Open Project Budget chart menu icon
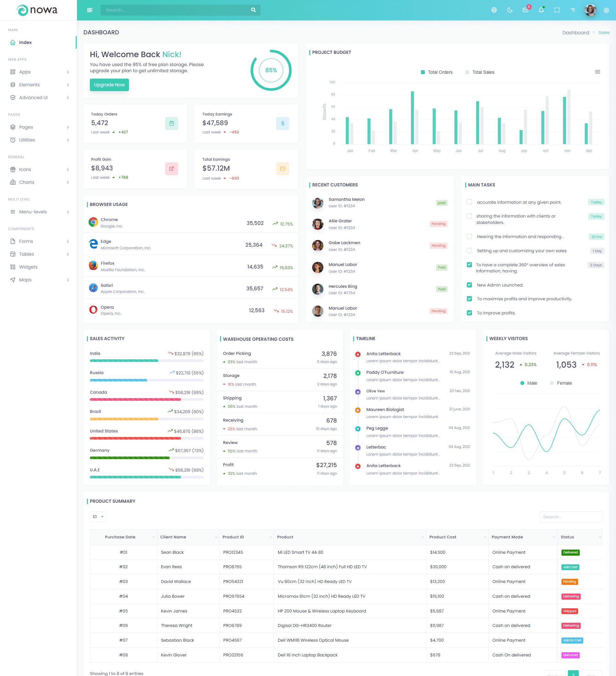This screenshot has height=676, width=616. point(598,72)
